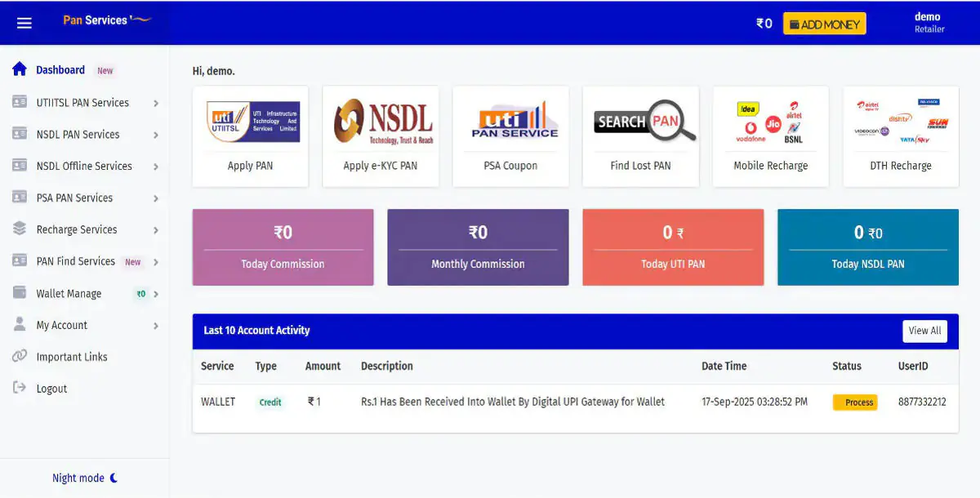
Task: Select the DTH Recharge option
Action: click(900, 136)
